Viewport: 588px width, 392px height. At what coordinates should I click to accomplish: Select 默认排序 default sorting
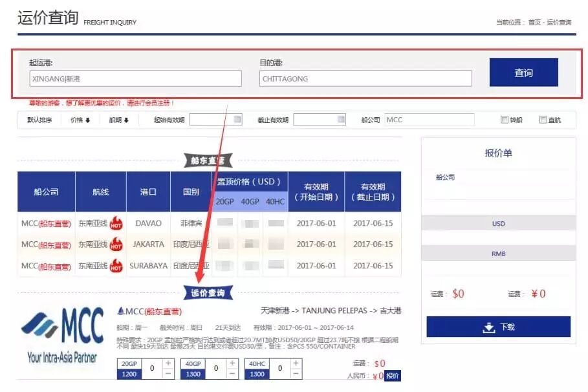(x=39, y=120)
